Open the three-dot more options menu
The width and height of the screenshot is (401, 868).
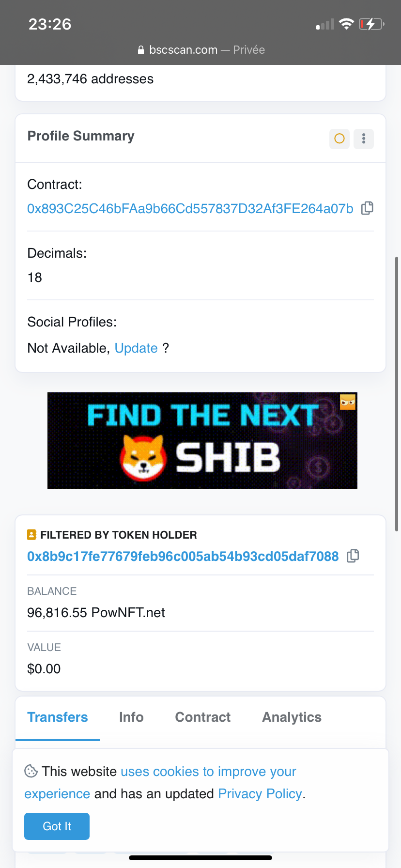364,139
